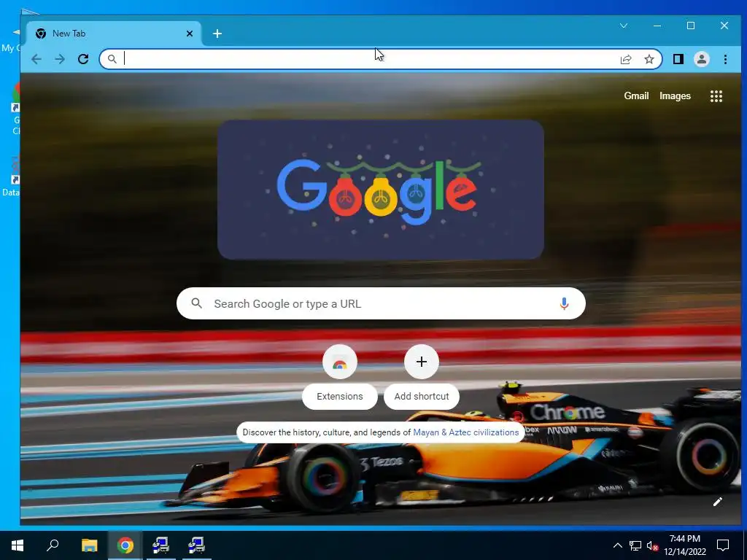Expand the tab search chevron
The image size is (747, 560).
coord(624,26)
